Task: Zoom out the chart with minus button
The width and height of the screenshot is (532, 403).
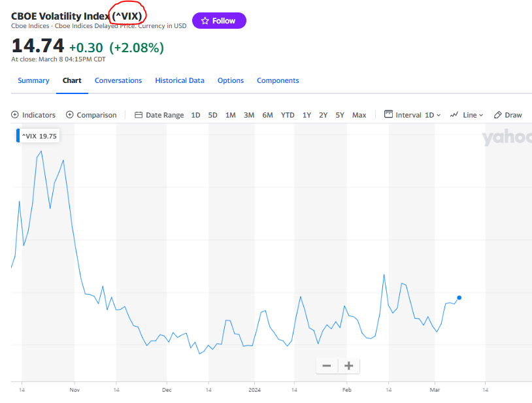Action: [327, 366]
